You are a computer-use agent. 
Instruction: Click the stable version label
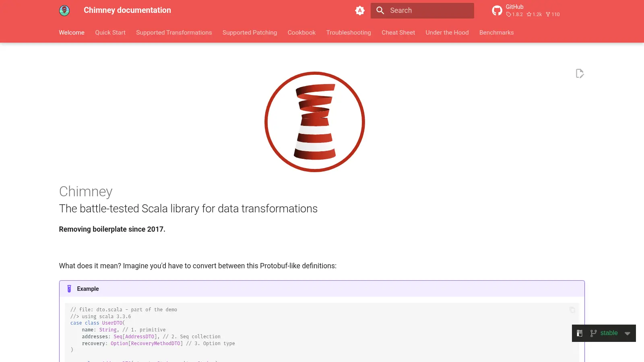point(609,333)
